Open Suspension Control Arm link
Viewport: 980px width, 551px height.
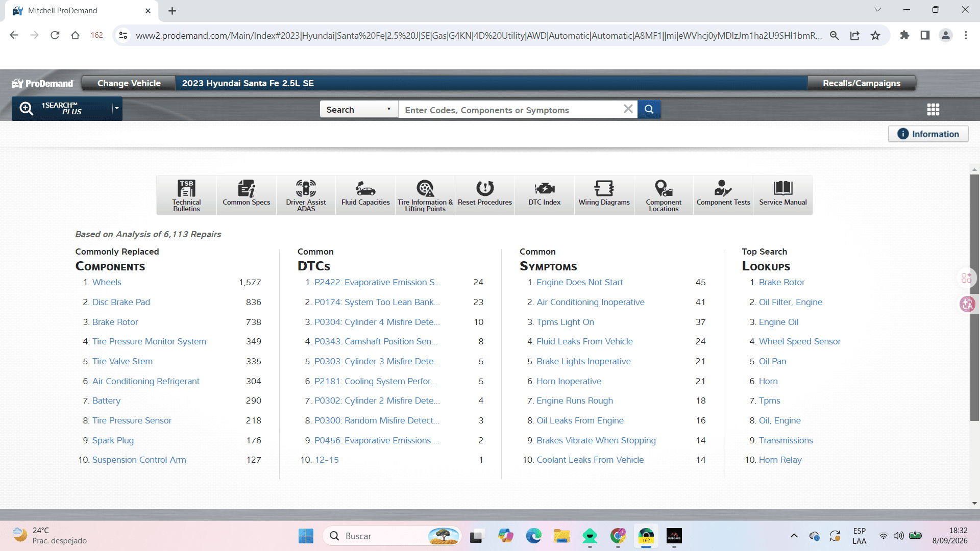point(139,460)
